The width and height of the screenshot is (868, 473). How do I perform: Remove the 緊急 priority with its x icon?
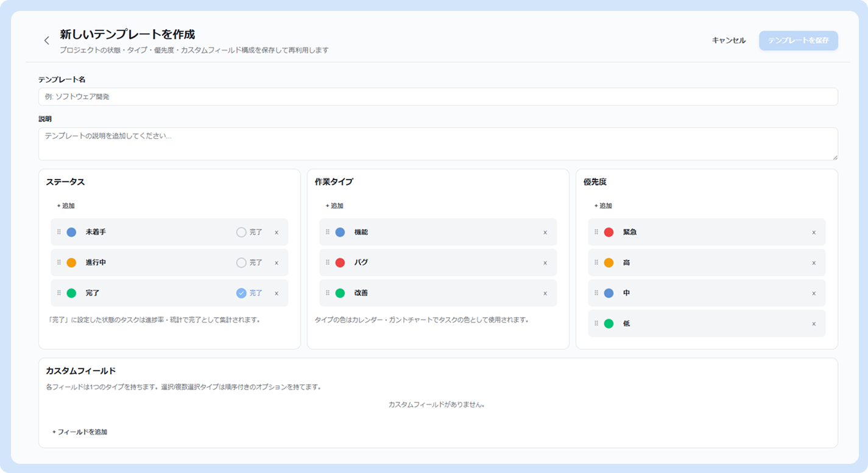814,232
